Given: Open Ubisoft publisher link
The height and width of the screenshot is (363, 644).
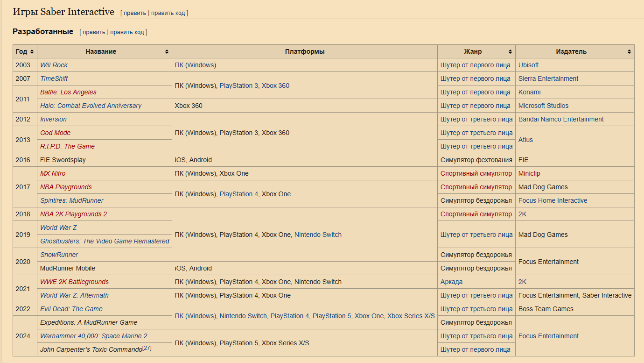Looking at the screenshot, I should 528,65.
